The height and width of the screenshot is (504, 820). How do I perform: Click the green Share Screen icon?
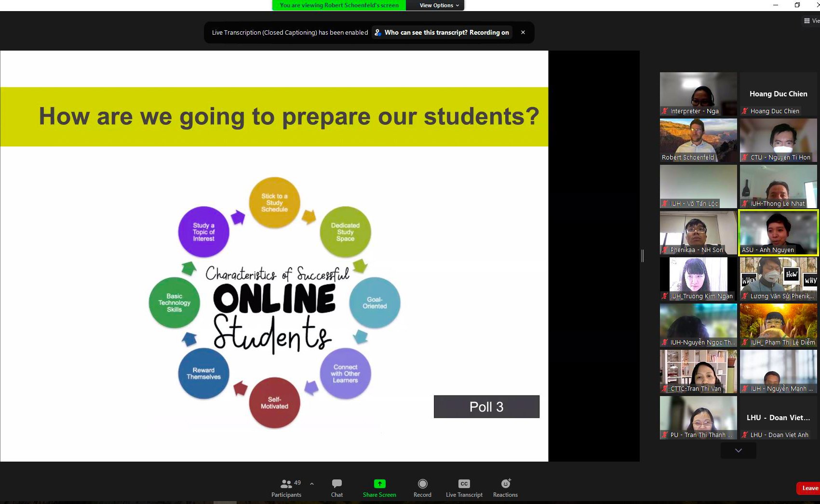point(379,484)
